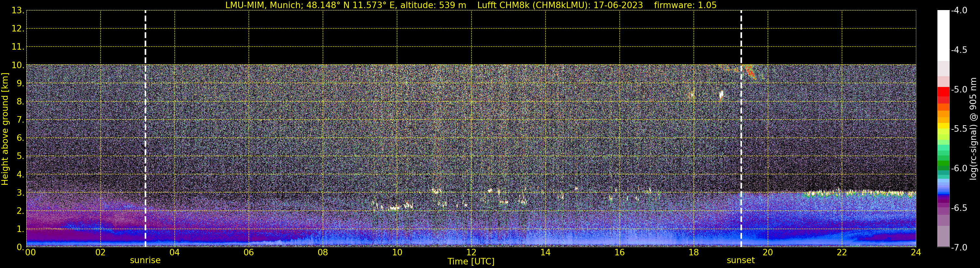Click the height axis tick label '3.'
The height and width of the screenshot is (268, 980).
(20, 193)
